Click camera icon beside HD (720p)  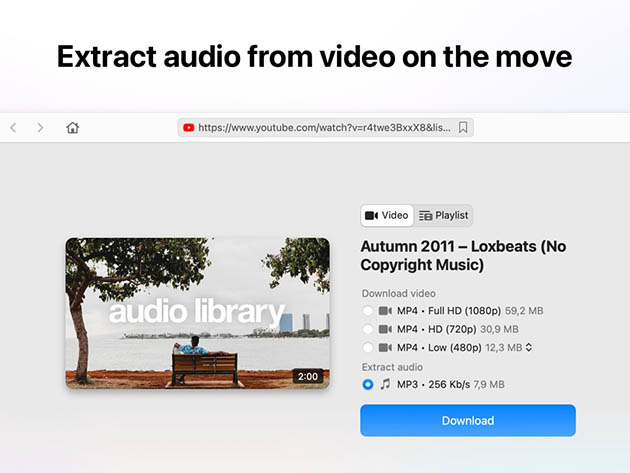[x=385, y=329]
